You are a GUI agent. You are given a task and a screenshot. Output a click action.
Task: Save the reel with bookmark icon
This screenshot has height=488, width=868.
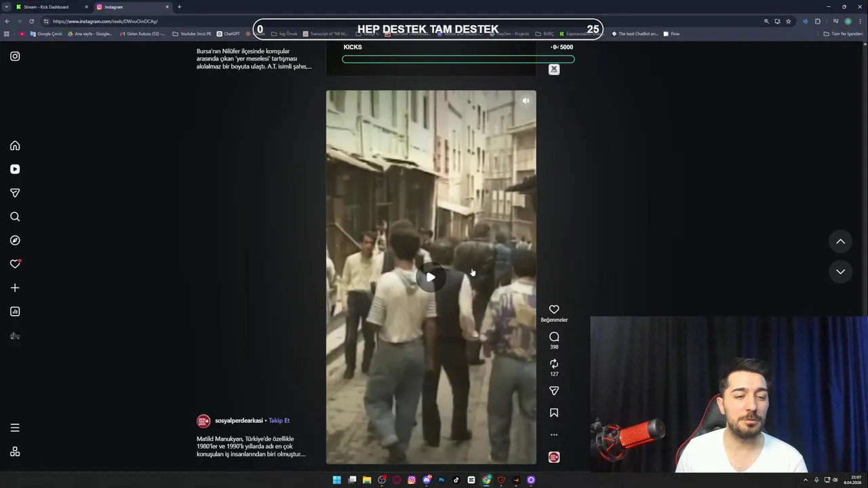click(554, 413)
